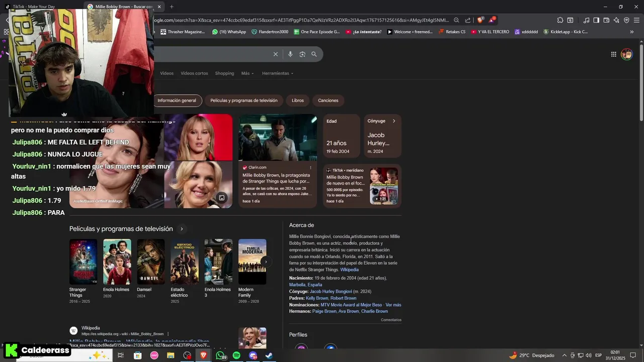Open Brave media playlist music icon
Image resolution: width=644 pixels, height=362 pixels.
tap(586, 20)
